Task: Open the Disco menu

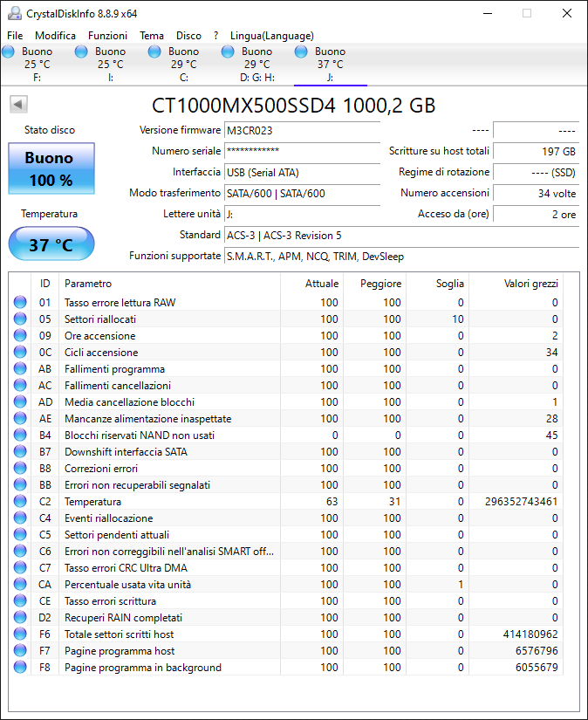Action: (x=188, y=36)
